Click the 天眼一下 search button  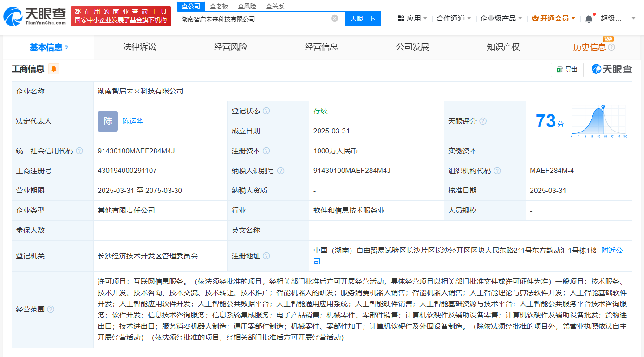363,18
